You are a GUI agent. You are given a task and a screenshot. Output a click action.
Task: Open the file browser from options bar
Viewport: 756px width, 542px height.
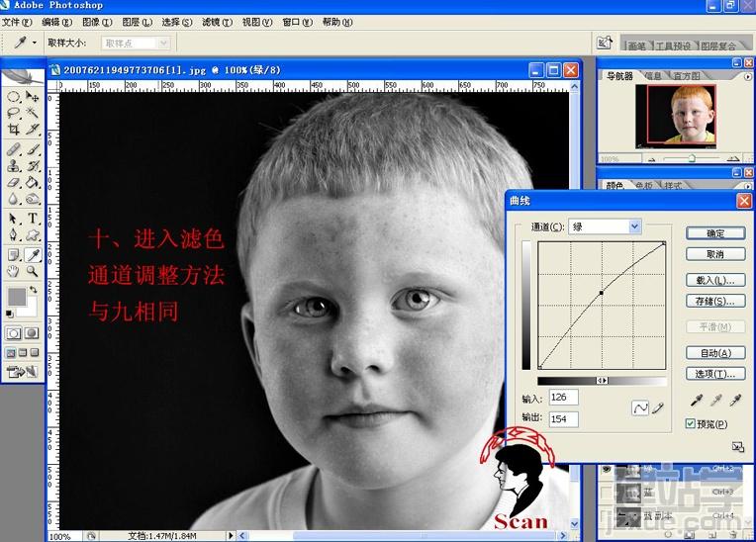click(605, 43)
